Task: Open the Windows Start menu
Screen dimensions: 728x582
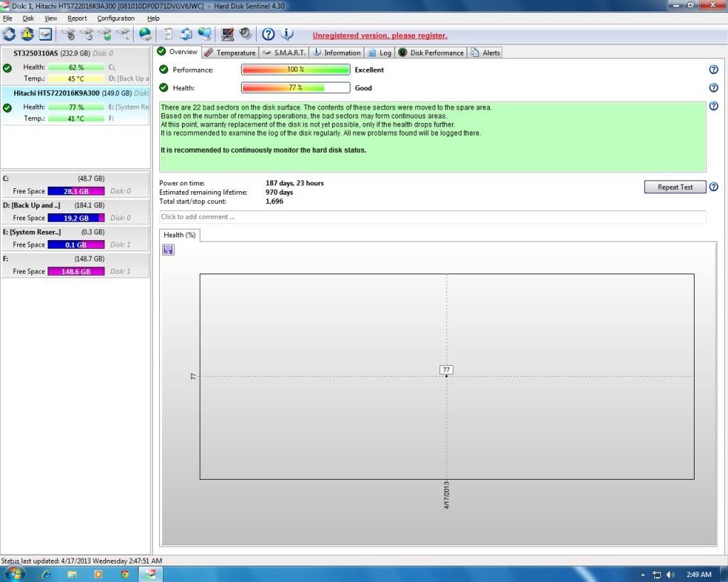Action: [x=14, y=574]
